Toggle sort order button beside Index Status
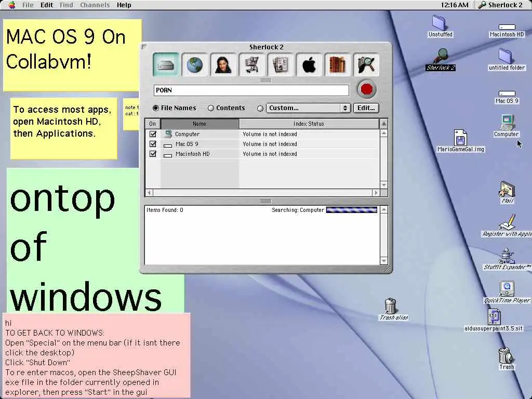532x399 pixels. coord(384,124)
